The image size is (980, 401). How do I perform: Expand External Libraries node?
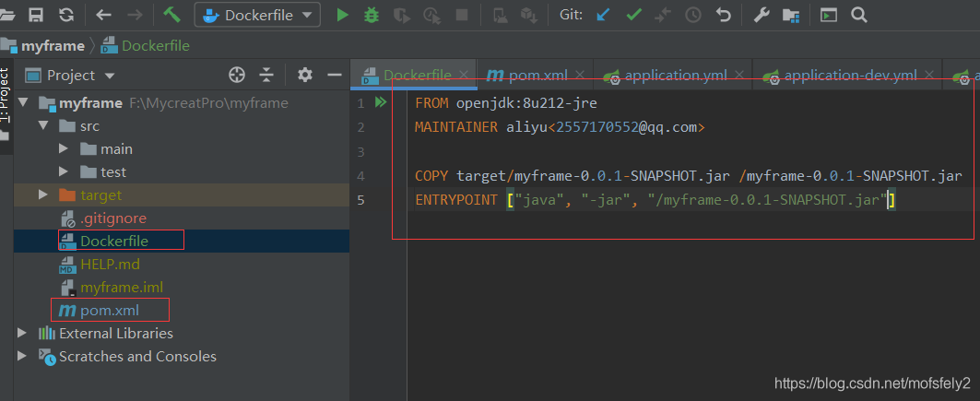pos(23,333)
